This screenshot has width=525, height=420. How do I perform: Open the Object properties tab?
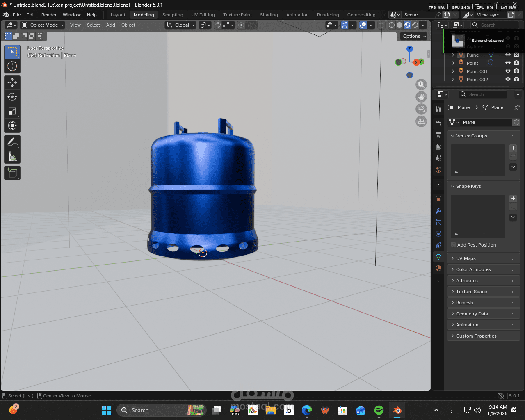(x=438, y=199)
